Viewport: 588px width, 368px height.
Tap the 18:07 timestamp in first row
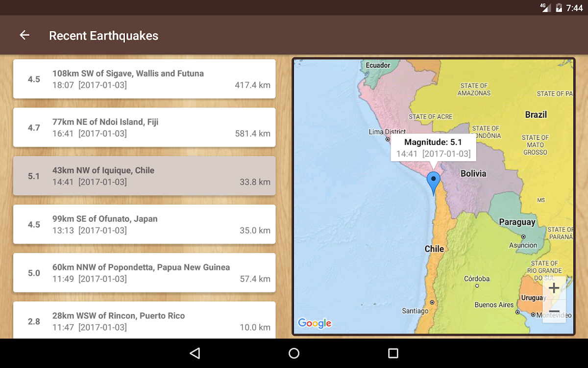tap(63, 85)
